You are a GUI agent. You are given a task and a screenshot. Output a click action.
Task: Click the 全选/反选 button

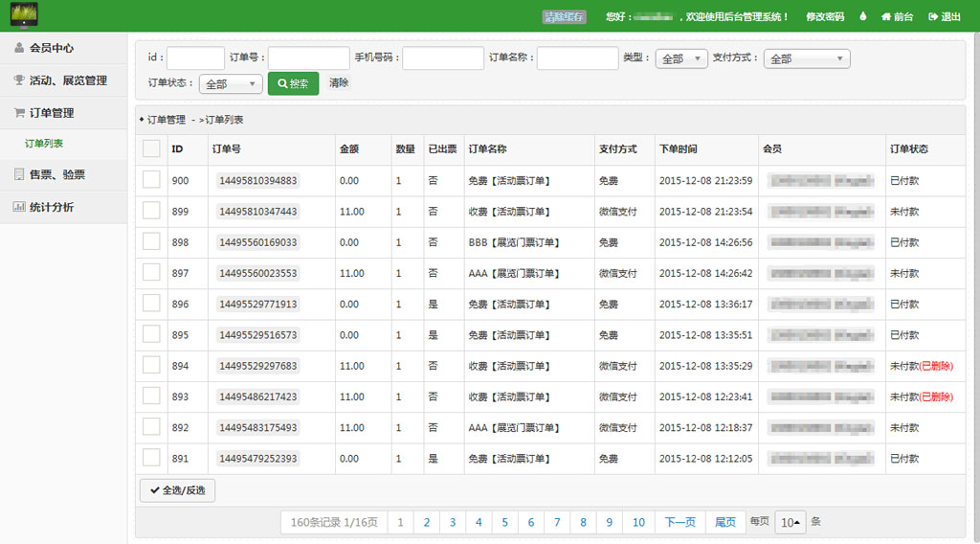(177, 490)
